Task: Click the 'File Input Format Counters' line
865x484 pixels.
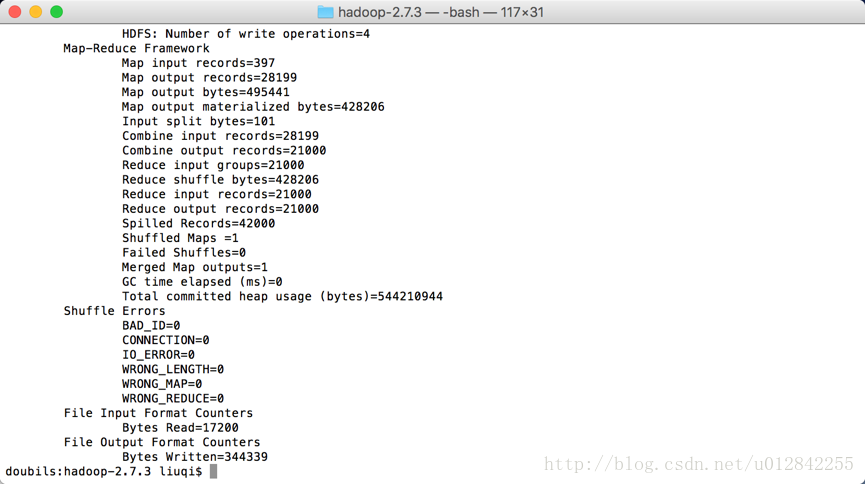Action: click(x=158, y=413)
